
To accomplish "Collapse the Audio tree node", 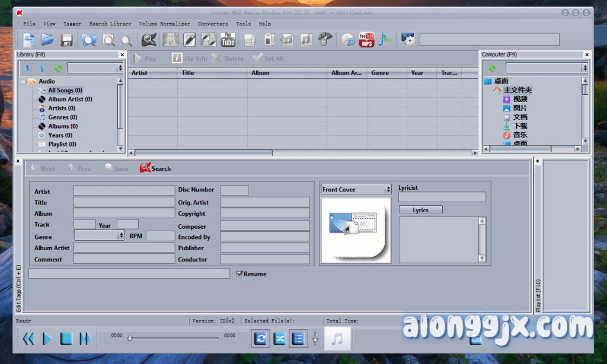I will (23, 82).
